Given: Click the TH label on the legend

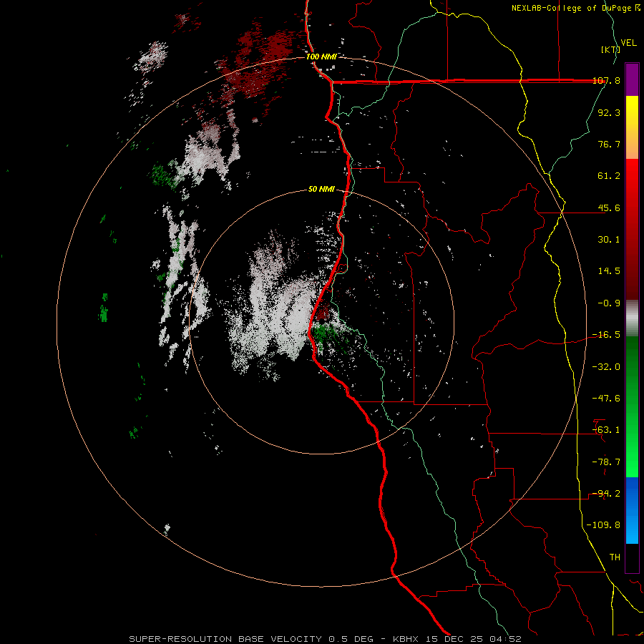Looking at the screenshot, I should tap(615, 557).
